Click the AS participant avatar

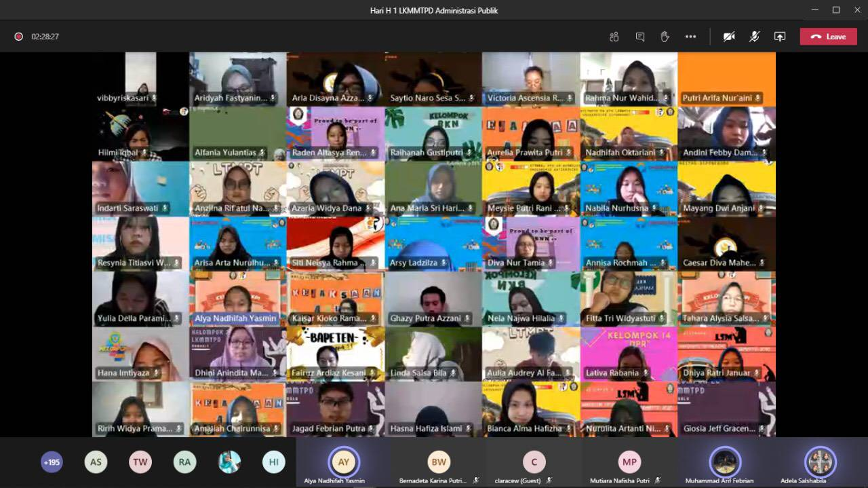click(96, 462)
